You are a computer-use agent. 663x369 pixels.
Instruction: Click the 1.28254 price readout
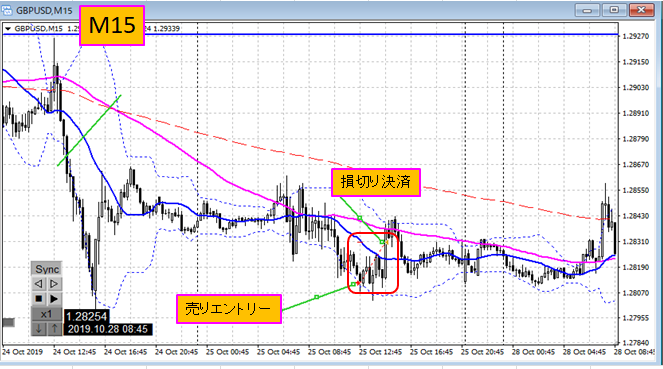86,316
